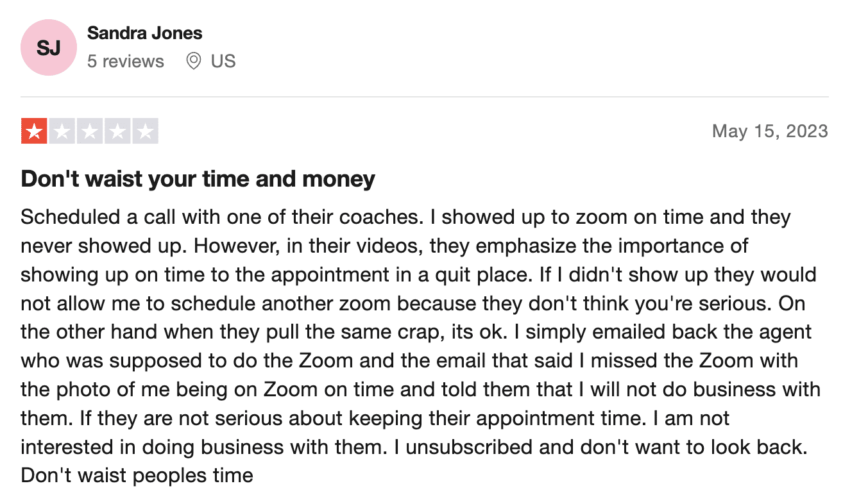Click the final line "Don't waist peoples time"

pos(137,476)
